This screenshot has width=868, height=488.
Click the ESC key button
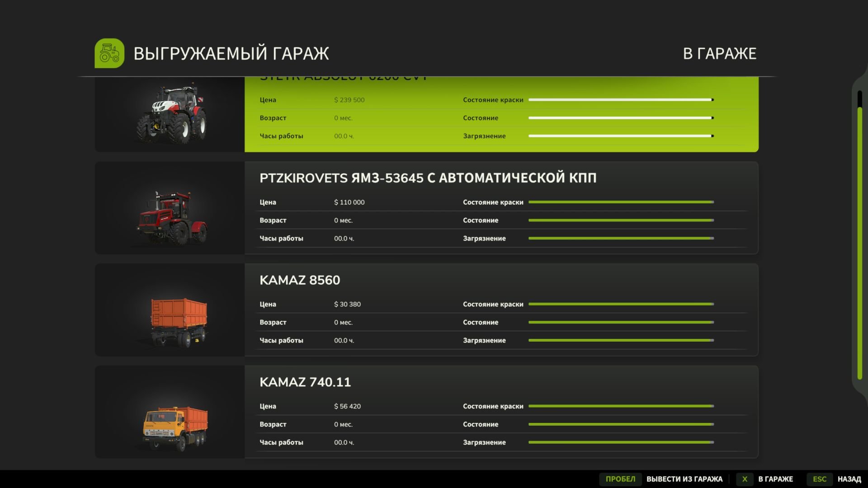[820, 479]
